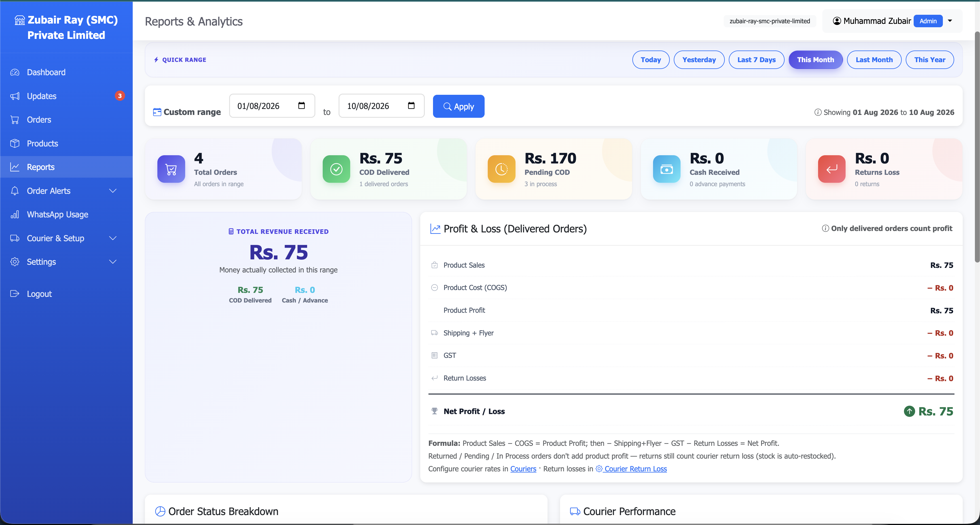Image resolution: width=980 pixels, height=525 pixels.
Task: Click the Order Alerts bell icon
Action: pyautogui.click(x=15, y=191)
